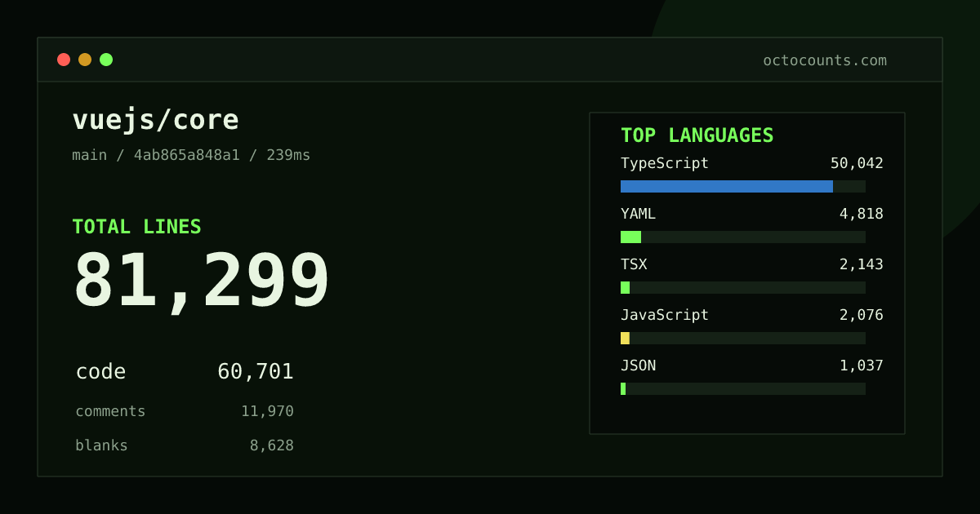This screenshot has height=514, width=980.
Task: Select the 50,042 TypeScript count
Action: click(857, 163)
